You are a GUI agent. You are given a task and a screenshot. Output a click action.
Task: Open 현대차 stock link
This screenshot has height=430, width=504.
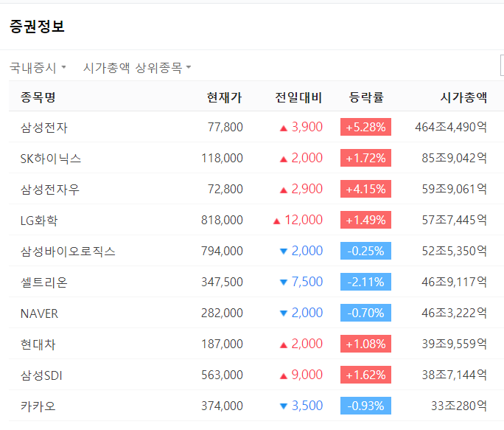[38, 344]
